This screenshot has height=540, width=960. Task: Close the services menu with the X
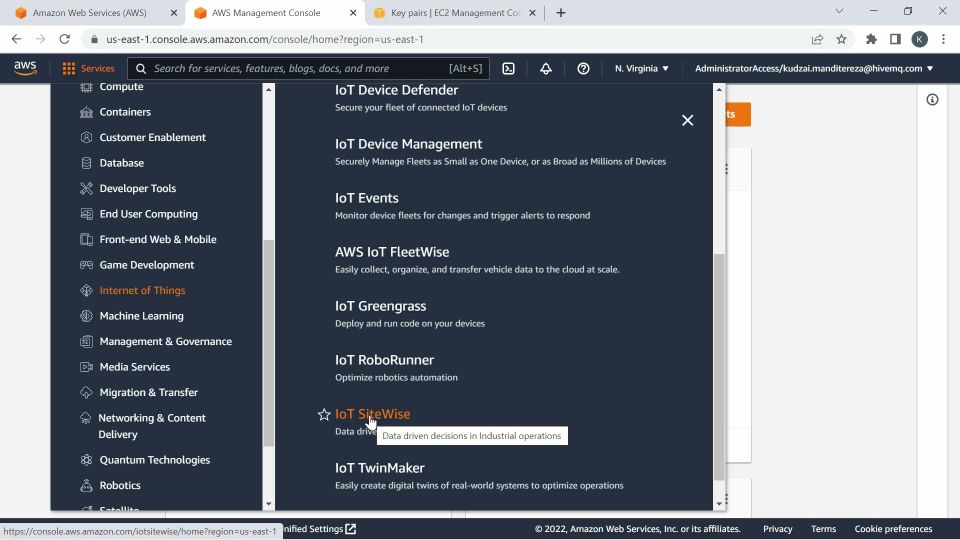(688, 120)
